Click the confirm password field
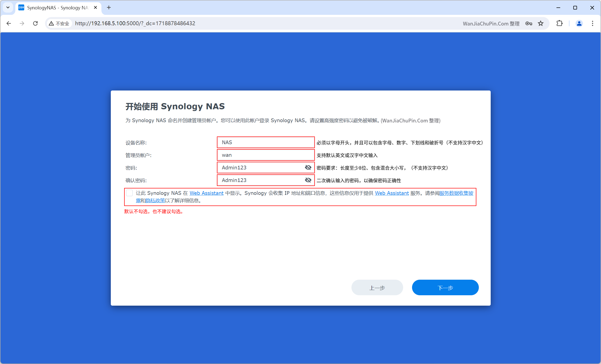This screenshot has width=601, height=364. point(266,180)
